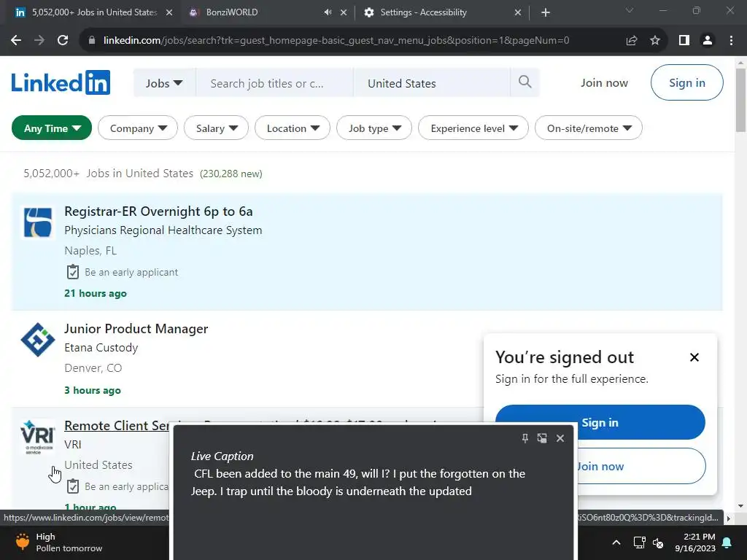Close the Live Caption window
Image resolution: width=747 pixels, height=560 pixels.
(x=560, y=438)
